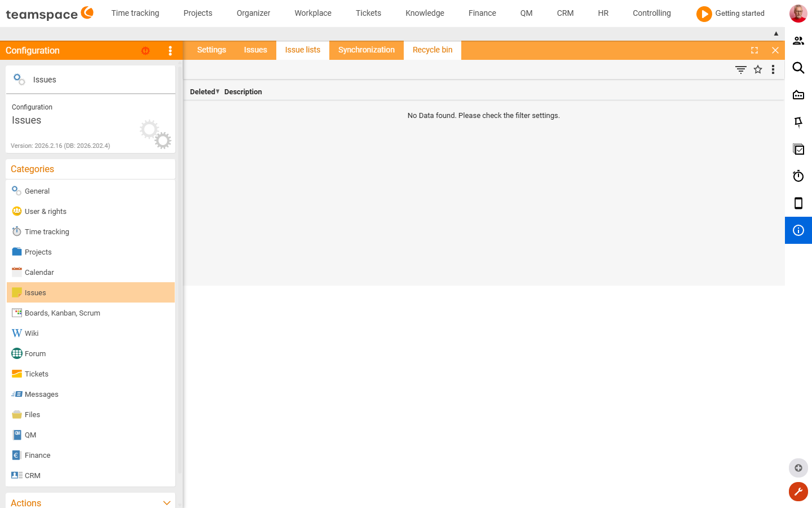The width and height of the screenshot is (812, 508).
Task: Open the QM top menu
Action: click(x=526, y=13)
